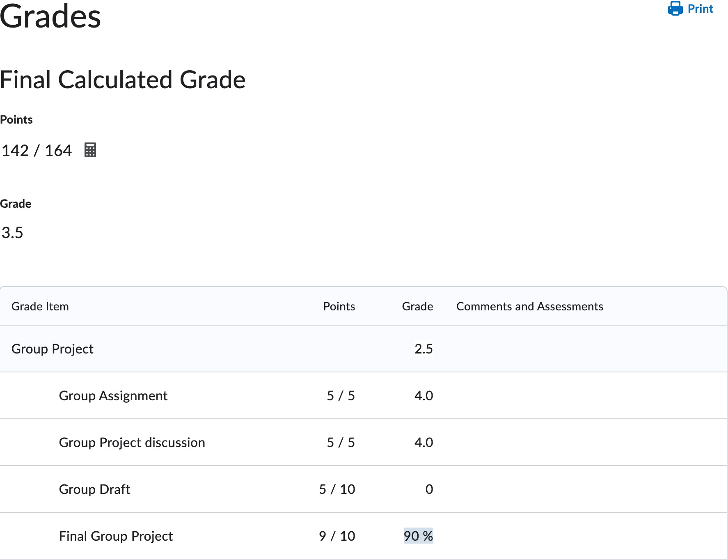
Task: Click the Print link
Action: coord(700,8)
